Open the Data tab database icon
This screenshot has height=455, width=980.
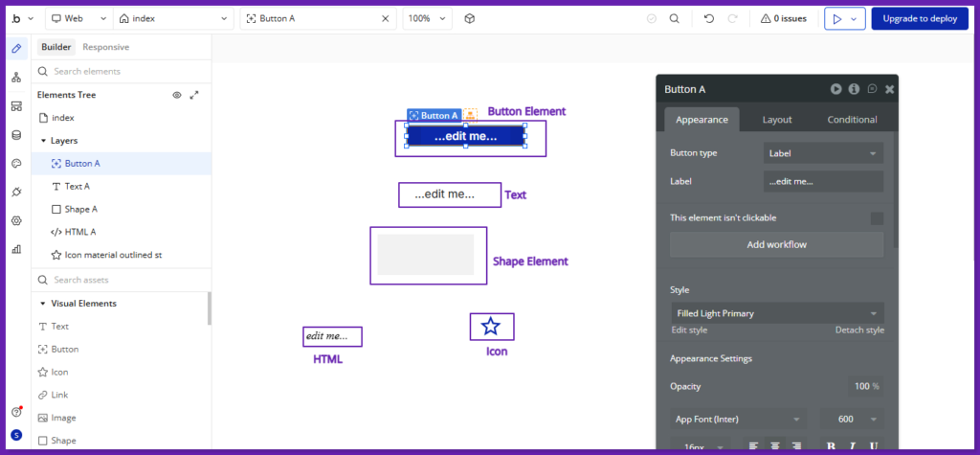(16, 135)
